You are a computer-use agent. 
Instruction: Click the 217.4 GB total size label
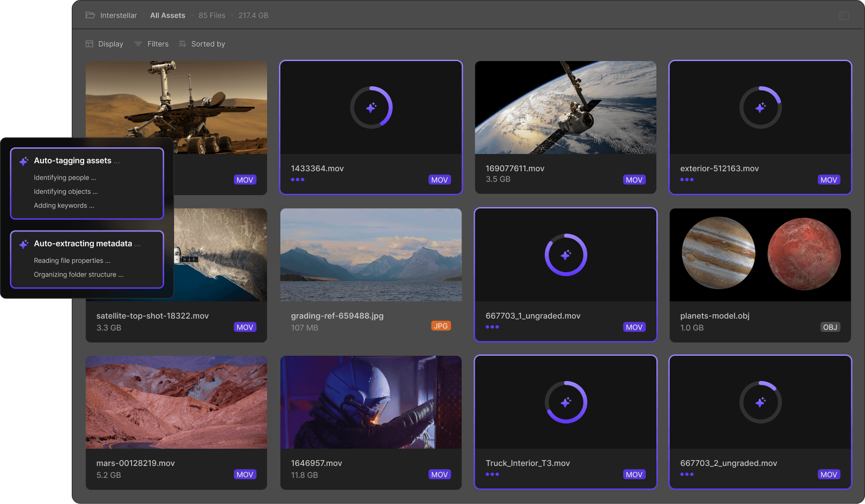[253, 15]
